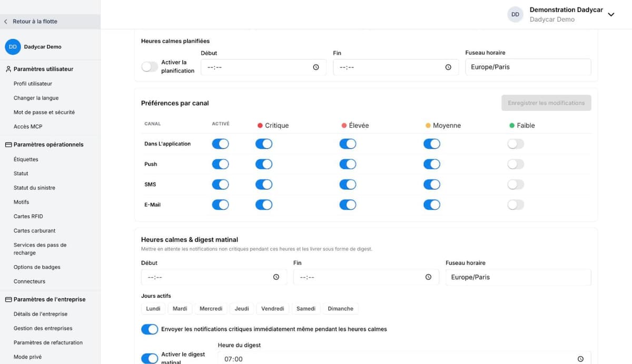Click the card icon beside Paramètres opérationnels
The height and width of the screenshot is (364, 632).
[8, 145]
